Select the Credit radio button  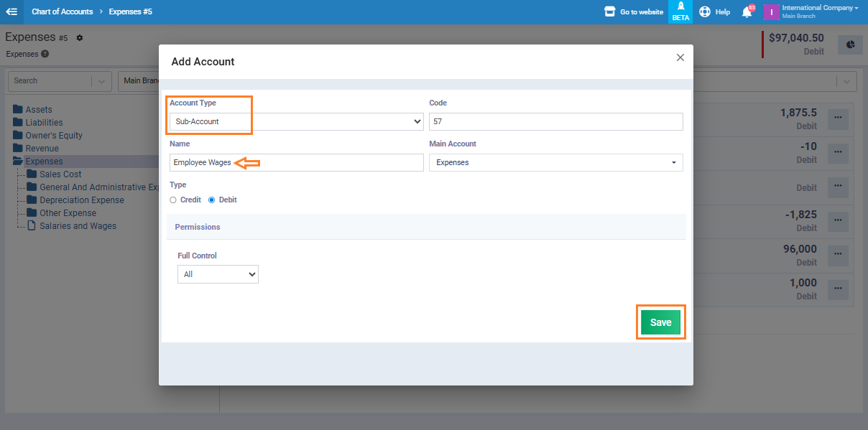(173, 200)
